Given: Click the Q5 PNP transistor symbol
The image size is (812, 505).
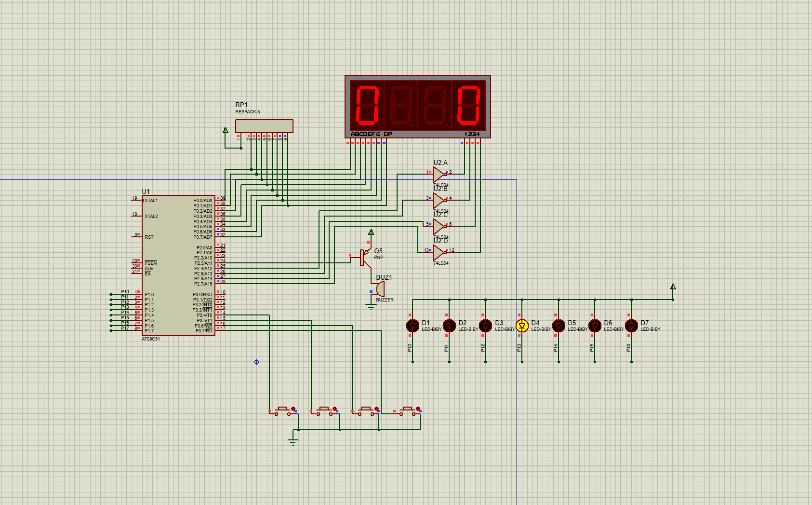Looking at the screenshot, I should point(365,257).
